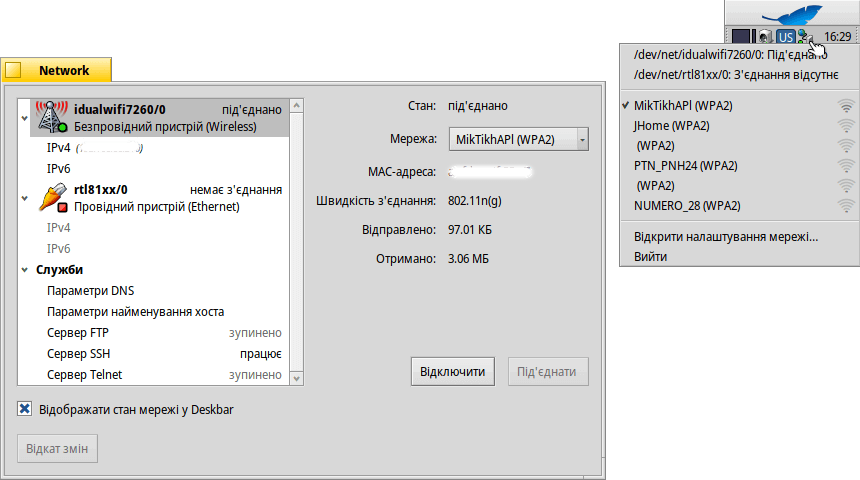Select IPv6 under rtl81xx/0
Screen dimensions: 860x480
pos(159,249)
